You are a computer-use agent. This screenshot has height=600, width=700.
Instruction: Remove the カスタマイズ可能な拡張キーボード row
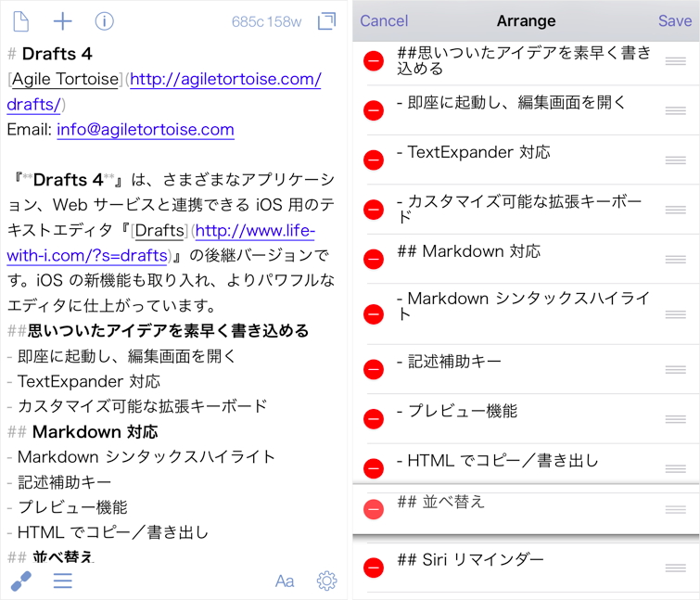click(x=374, y=210)
